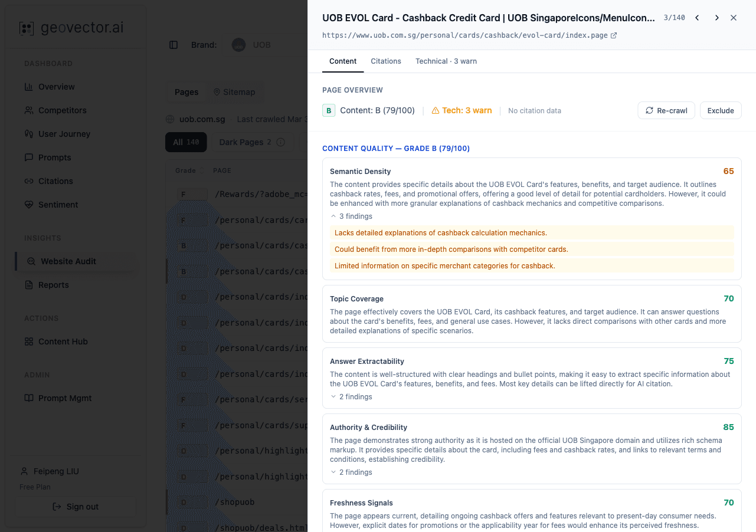
Task: Click the info icon beside Dark Pages
Action: click(280, 142)
